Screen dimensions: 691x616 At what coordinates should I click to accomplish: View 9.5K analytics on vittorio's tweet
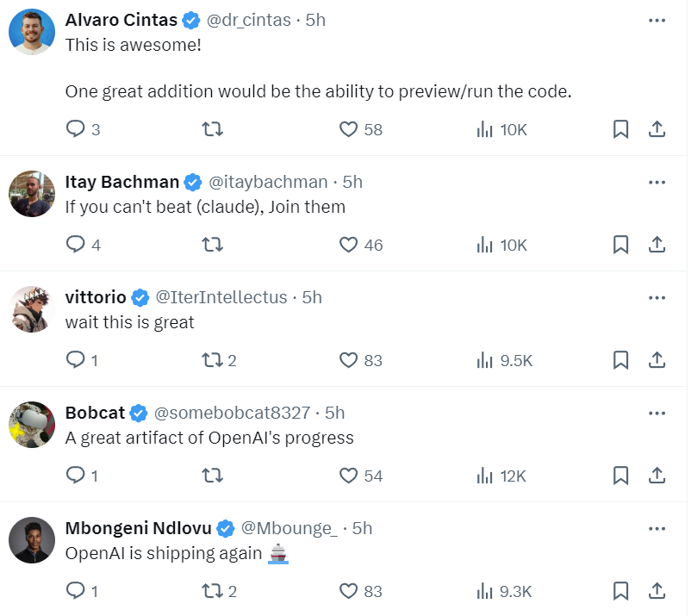tap(505, 360)
